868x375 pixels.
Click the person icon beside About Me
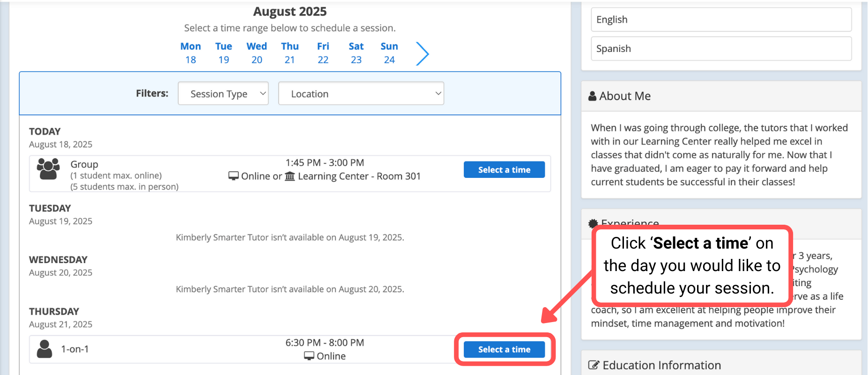tap(591, 96)
